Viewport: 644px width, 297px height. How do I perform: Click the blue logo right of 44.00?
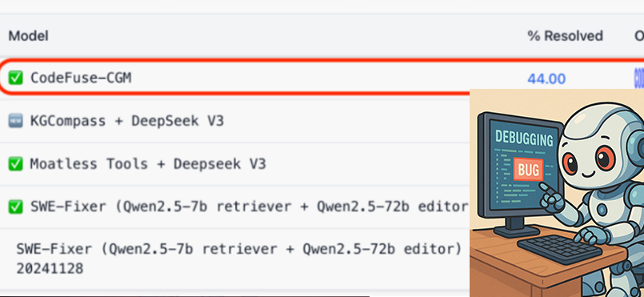pos(639,78)
